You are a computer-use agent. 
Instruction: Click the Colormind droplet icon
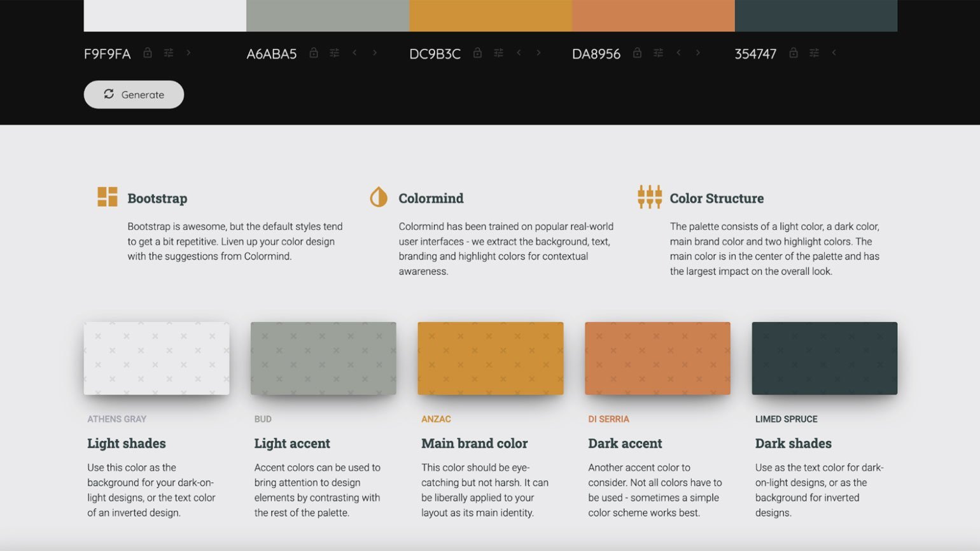pyautogui.click(x=379, y=197)
